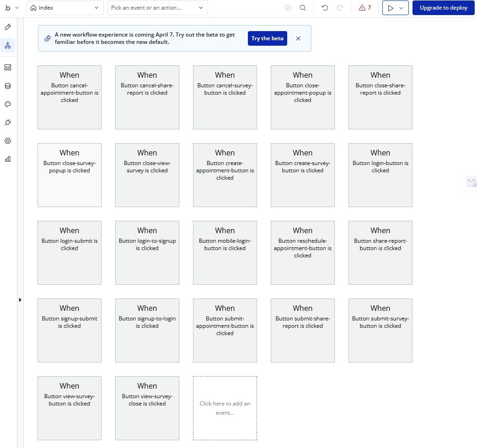Click the redo arrow icon

340,8
